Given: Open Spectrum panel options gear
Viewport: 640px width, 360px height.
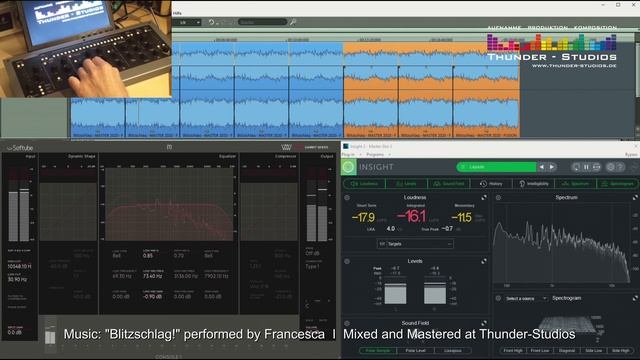Looking at the screenshot, I should (x=498, y=198).
